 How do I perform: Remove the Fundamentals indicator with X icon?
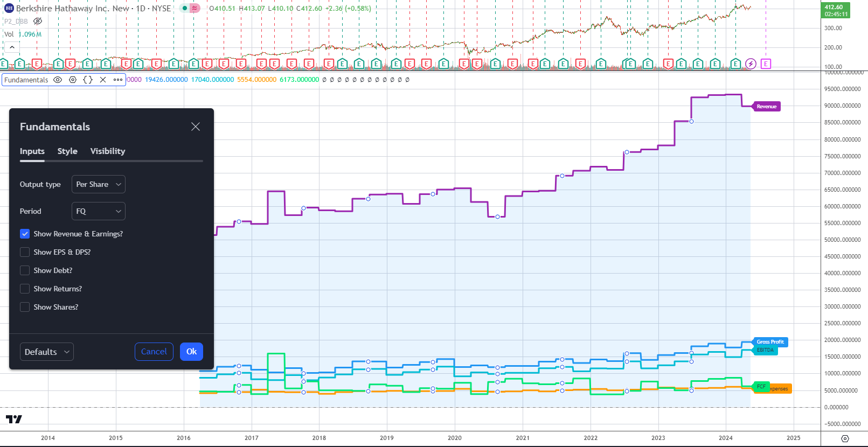103,80
